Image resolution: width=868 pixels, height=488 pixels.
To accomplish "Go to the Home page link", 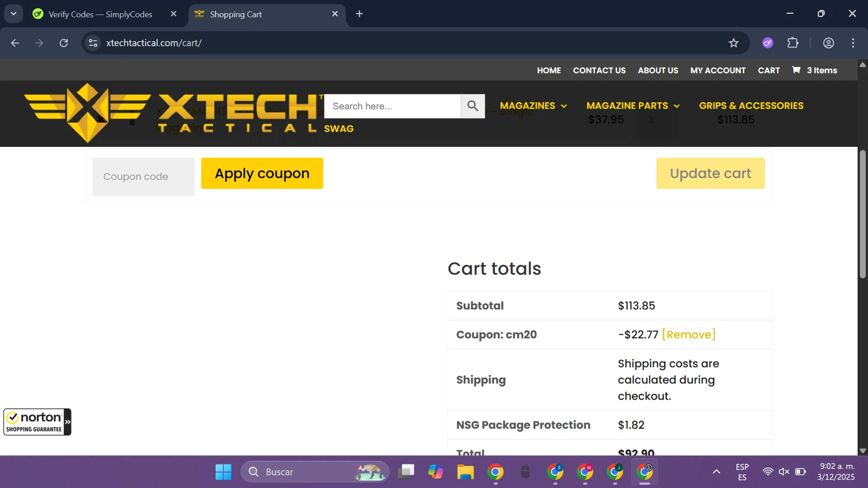I will (x=549, y=71).
